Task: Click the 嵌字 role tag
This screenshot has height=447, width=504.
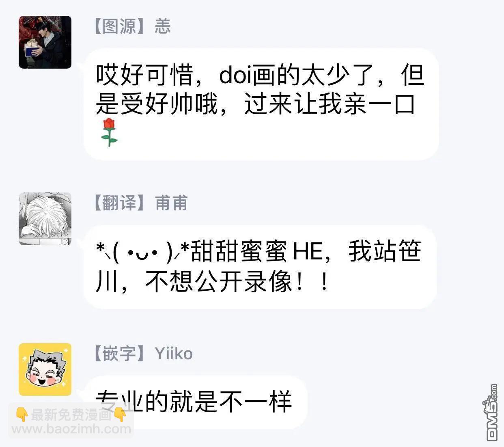Action: (119, 354)
